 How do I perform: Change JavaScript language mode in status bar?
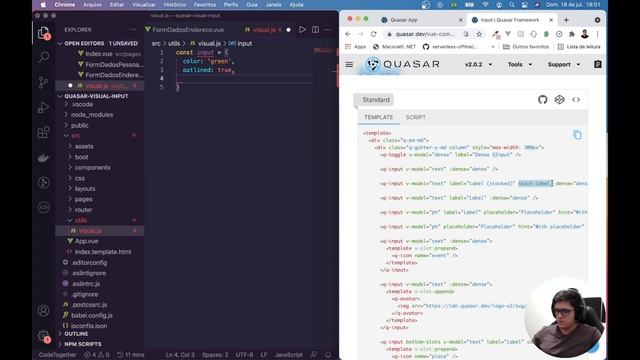[x=289, y=355]
